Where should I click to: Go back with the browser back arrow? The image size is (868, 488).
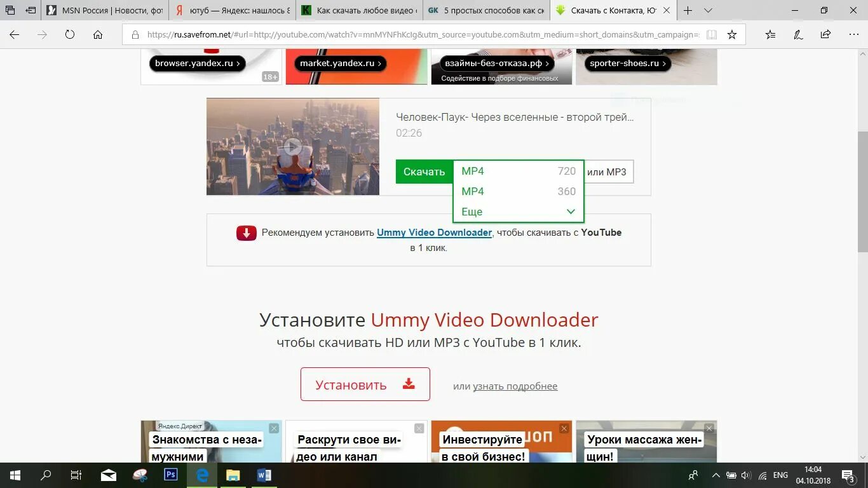pyautogui.click(x=14, y=35)
